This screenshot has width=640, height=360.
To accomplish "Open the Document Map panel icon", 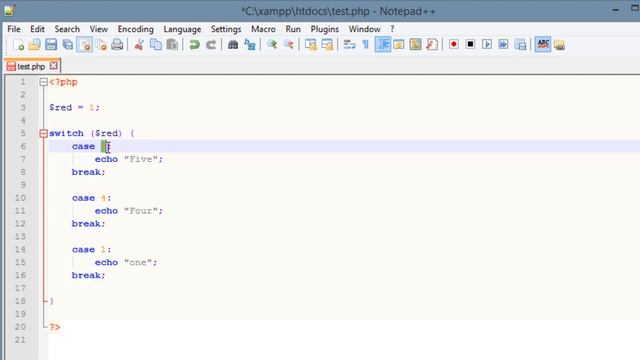I will pyautogui.click(x=415, y=44).
